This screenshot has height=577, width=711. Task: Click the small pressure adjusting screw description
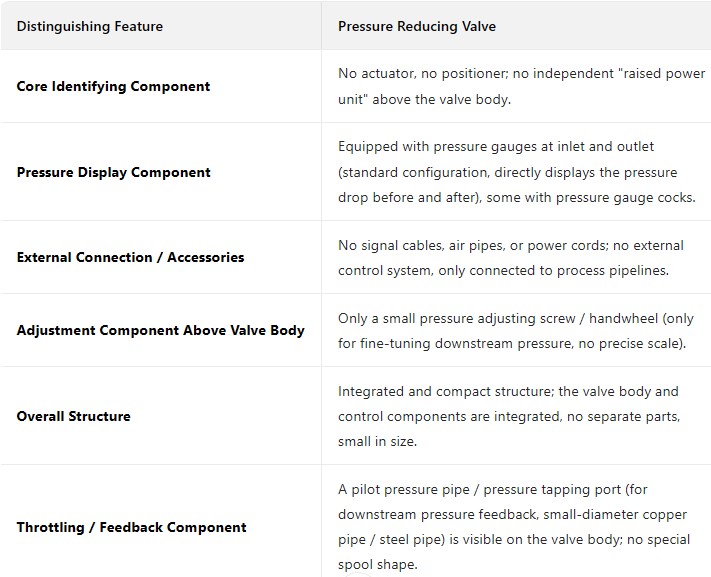click(510, 330)
